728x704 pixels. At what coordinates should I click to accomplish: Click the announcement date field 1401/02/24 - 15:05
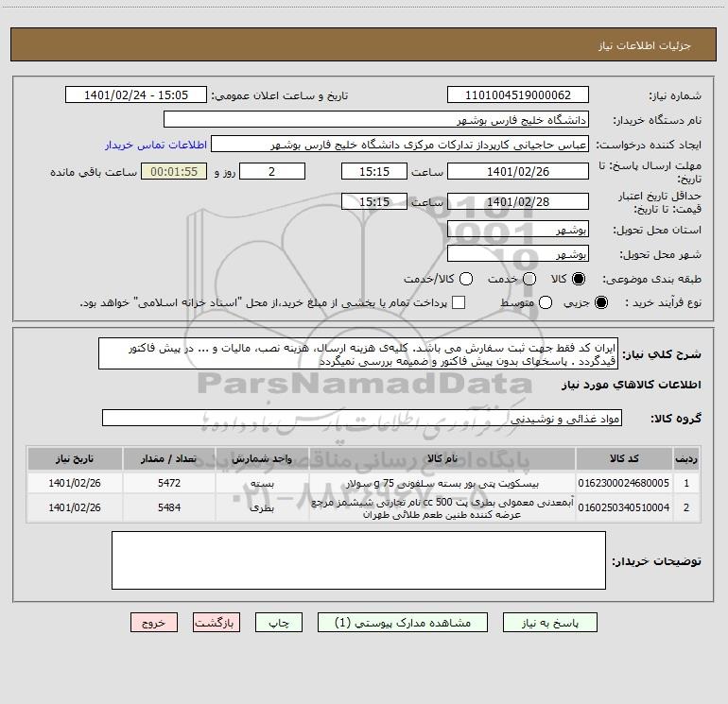click(x=136, y=95)
